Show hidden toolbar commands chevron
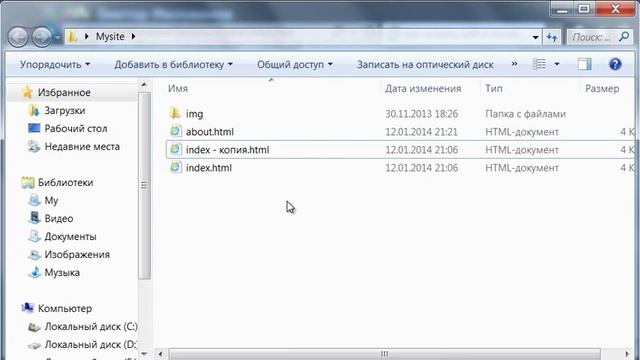This screenshot has height=360, width=640. coord(514,64)
